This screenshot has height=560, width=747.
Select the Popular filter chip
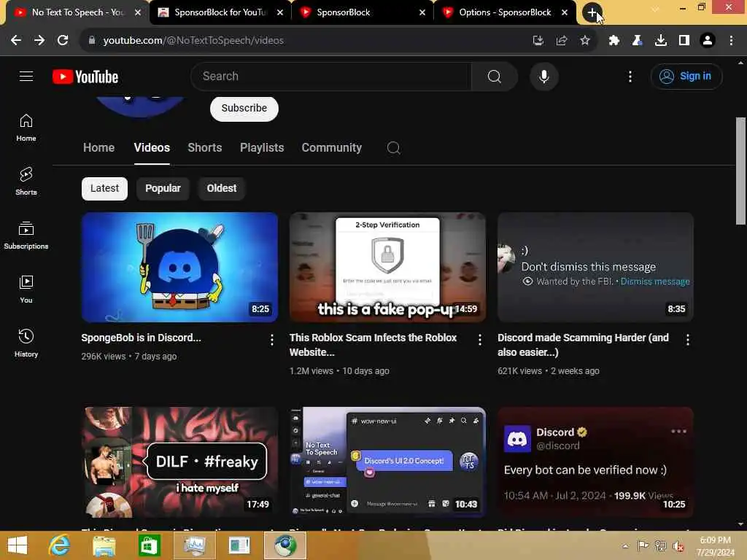click(163, 189)
